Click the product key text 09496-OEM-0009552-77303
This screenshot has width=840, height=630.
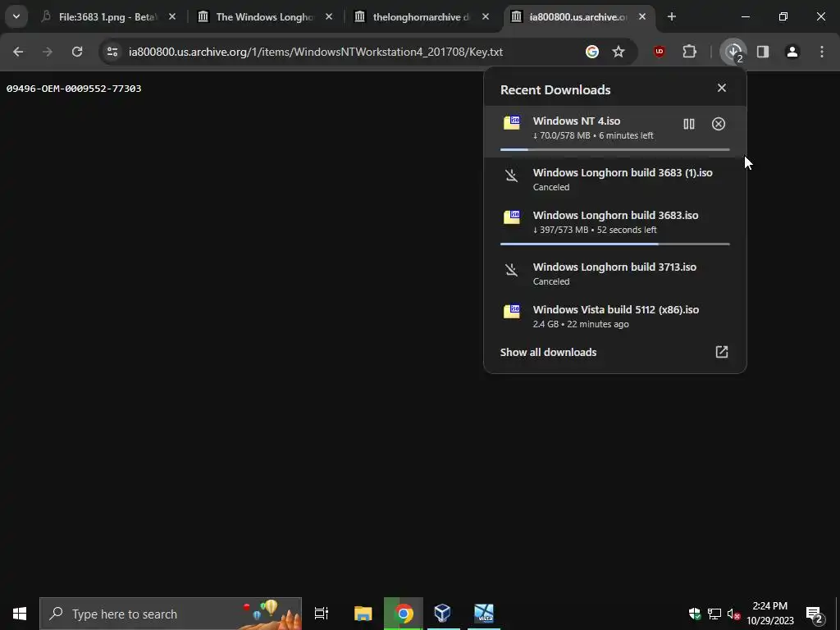[x=74, y=89]
